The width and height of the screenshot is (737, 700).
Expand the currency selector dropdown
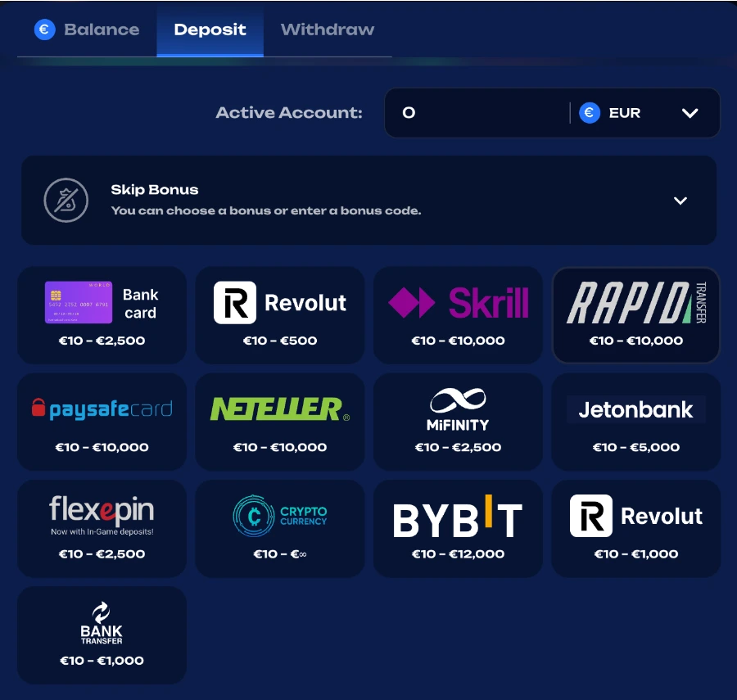[x=689, y=112]
